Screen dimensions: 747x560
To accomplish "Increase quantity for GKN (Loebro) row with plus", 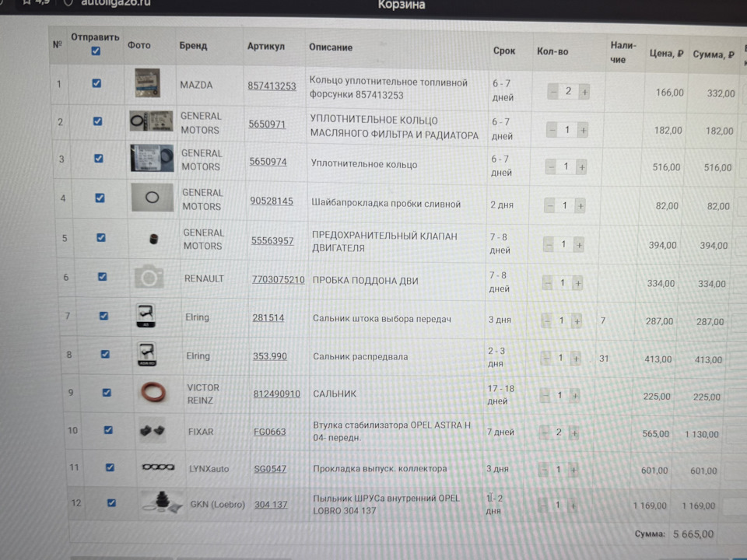I will (x=573, y=506).
